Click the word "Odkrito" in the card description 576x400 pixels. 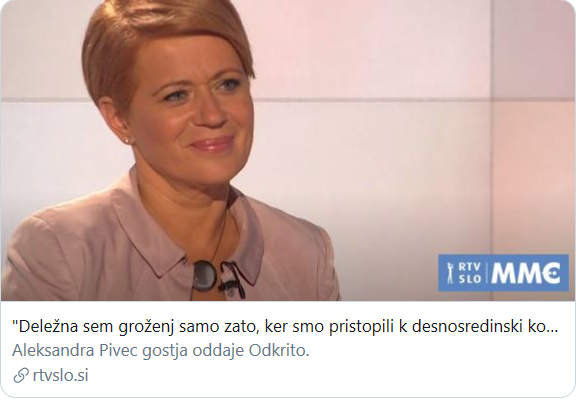pos(277,351)
